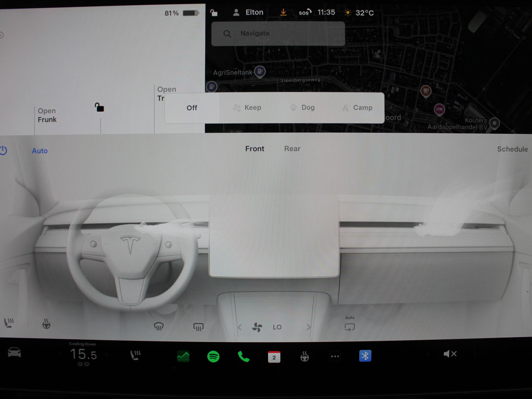Image resolution: width=532 pixels, height=399 pixels.
Task: Tap the software download arrow icon
Action: point(283,12)
